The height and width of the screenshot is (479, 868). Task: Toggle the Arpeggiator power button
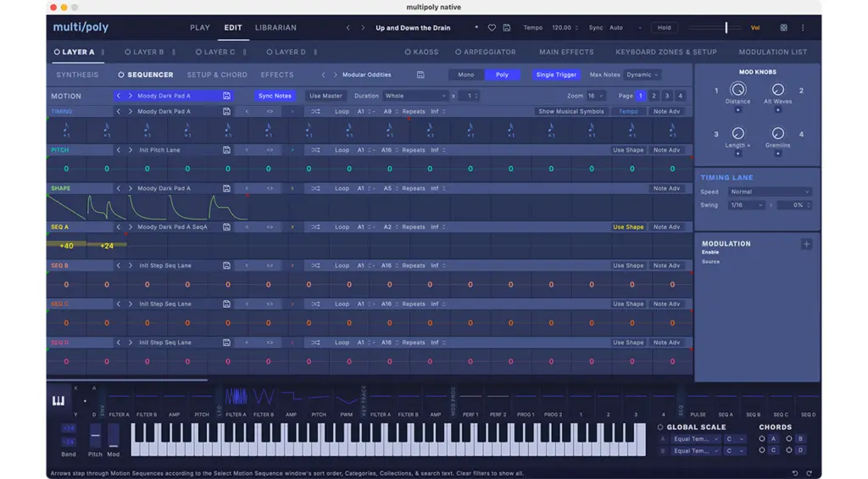[x=458, y=52]
